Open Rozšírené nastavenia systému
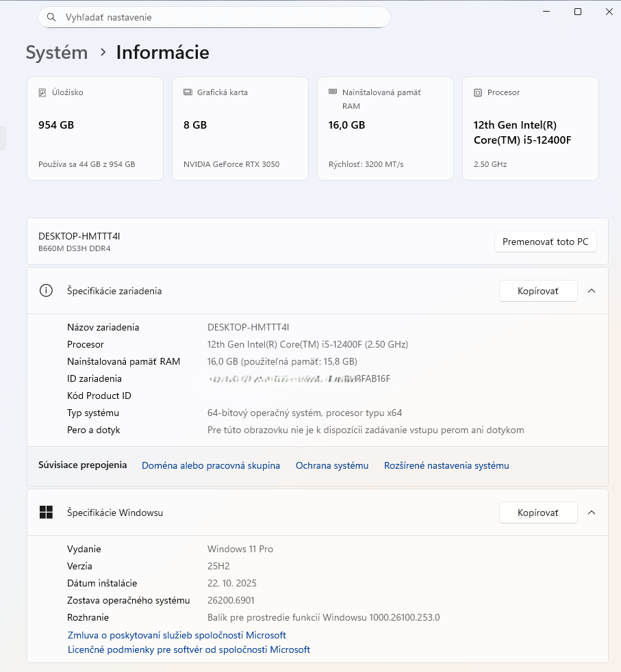This screenshot has height=672, width=621. [446, 465]
